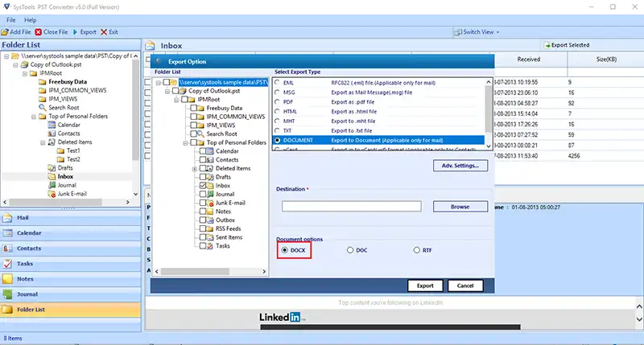Open the Switch View dropdown
This screenshot has width=644, height=345.
pyautogui.click(x=477, y=32)
